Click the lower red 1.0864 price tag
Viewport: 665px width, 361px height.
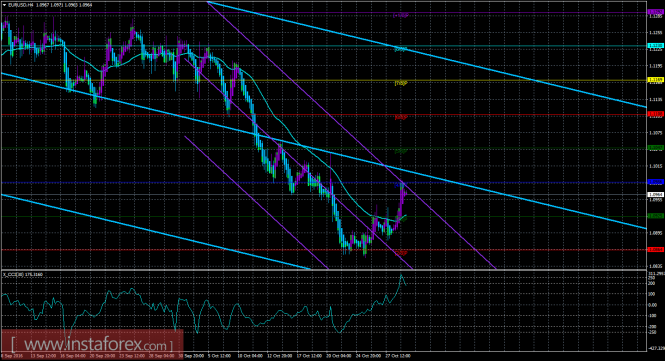point(656,250)
